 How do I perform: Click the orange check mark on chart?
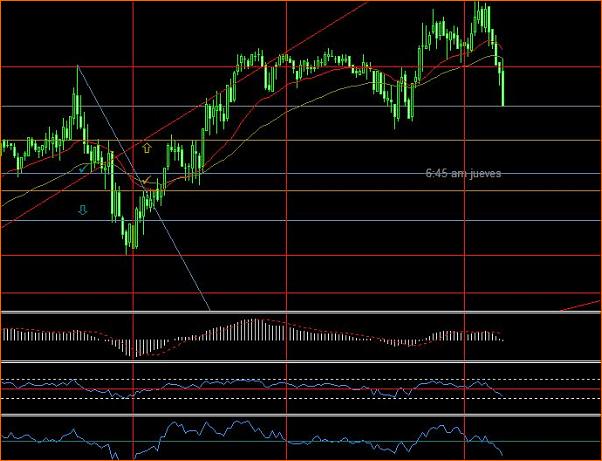click(x=146, y=180)
